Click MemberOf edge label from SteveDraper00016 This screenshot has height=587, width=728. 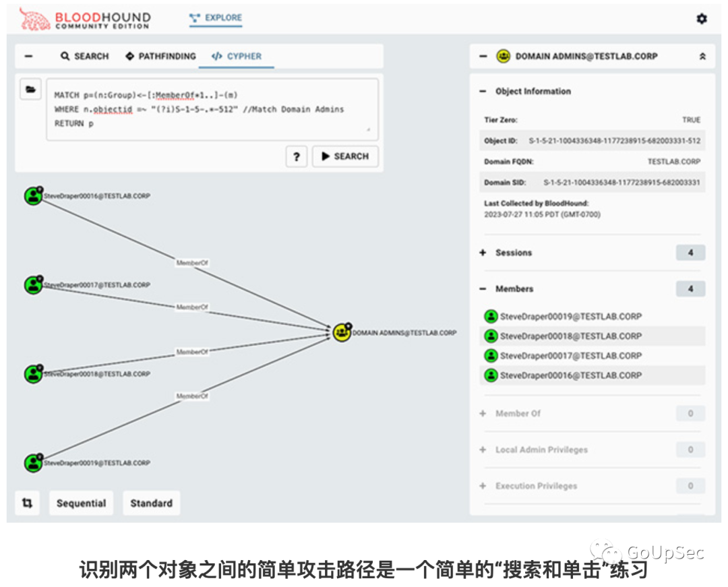[192, 263]
